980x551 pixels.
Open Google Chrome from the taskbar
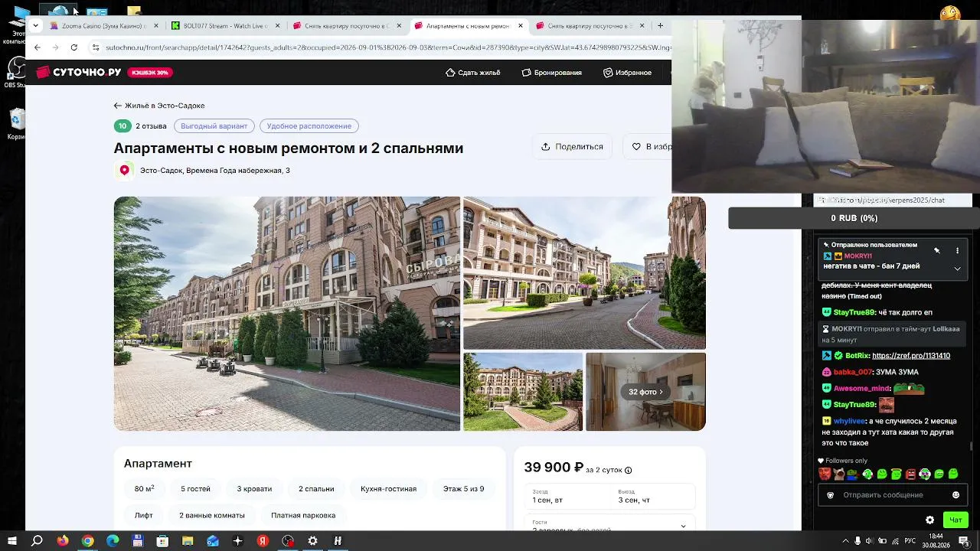pyautogui.click(x=88, y=541)
